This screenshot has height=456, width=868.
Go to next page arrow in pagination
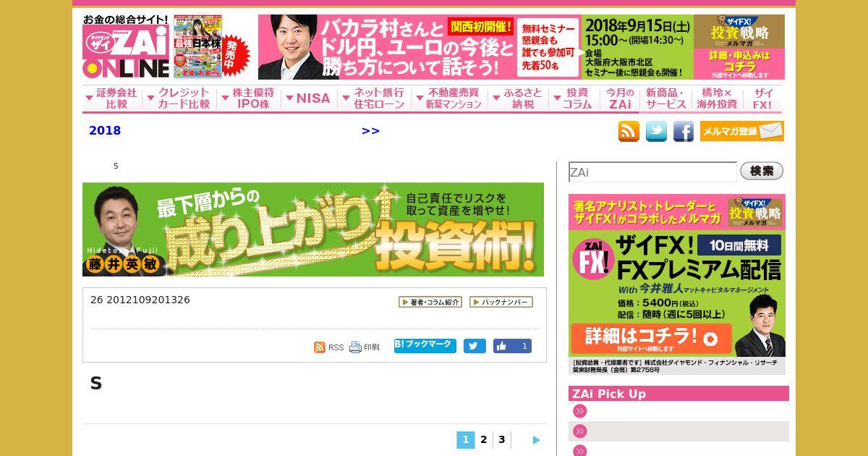536,440
